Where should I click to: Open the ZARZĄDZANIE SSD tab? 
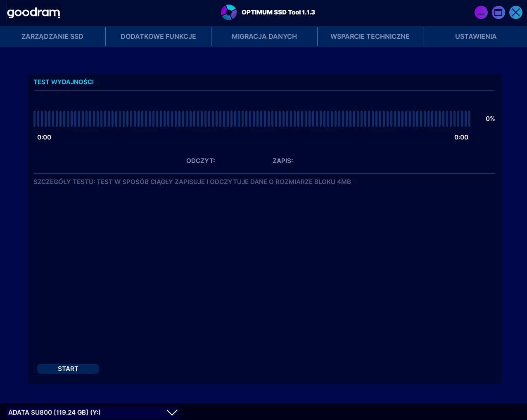pos(52,36)
